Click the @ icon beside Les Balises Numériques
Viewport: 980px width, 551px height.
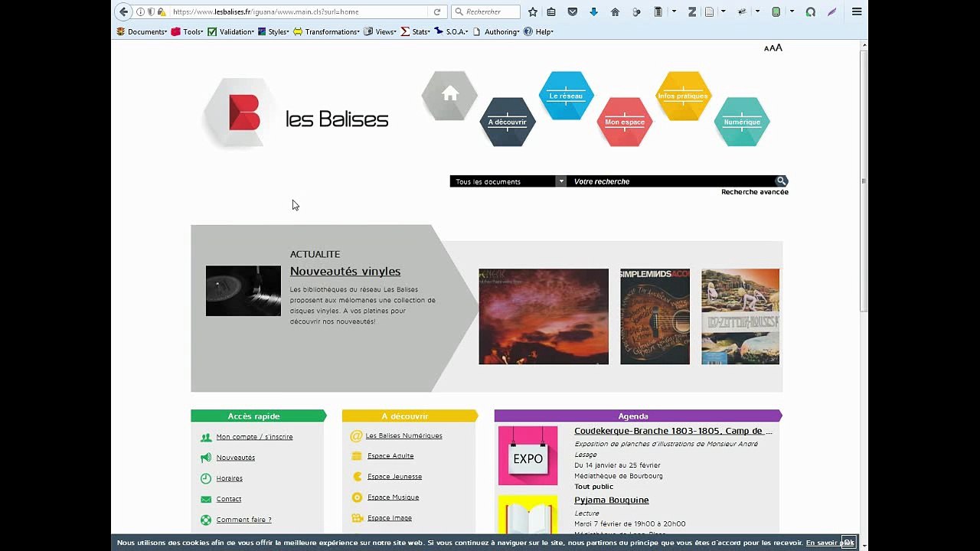pos(356,436)
